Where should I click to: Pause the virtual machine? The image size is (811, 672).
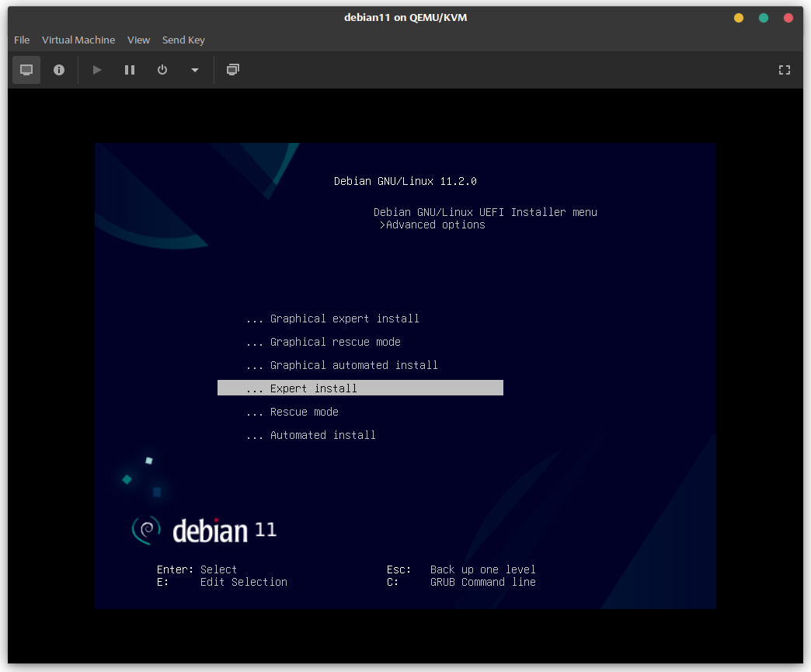[130, 70]
